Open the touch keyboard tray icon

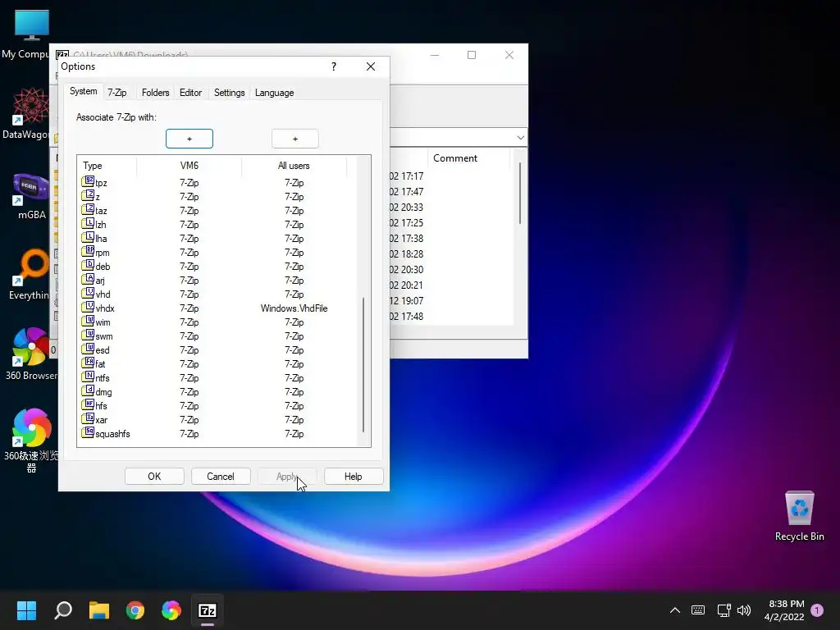click(x=698, y=610)
